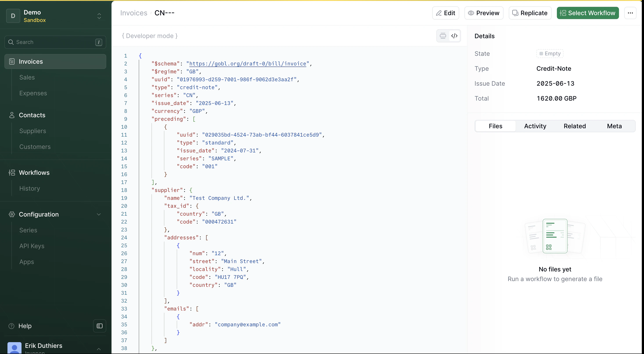
Task: Open Contacts via person icon
Action: (12, 115)
